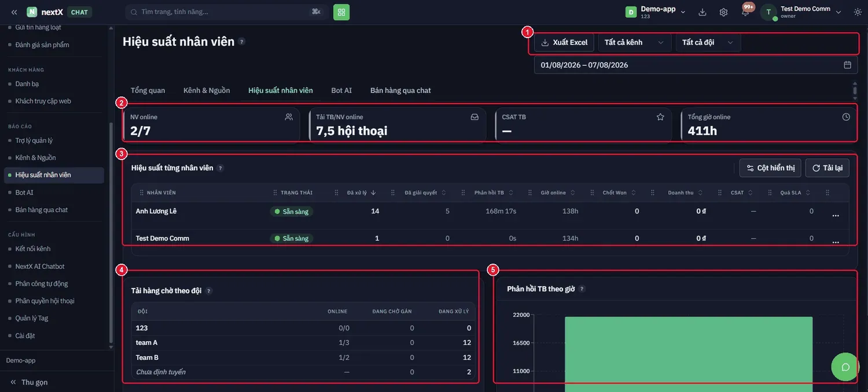Click the Chưa định tuyến row in the queue table
This screenshot has height=392, width=868.
pyautogui.click(x=303, y=372)
